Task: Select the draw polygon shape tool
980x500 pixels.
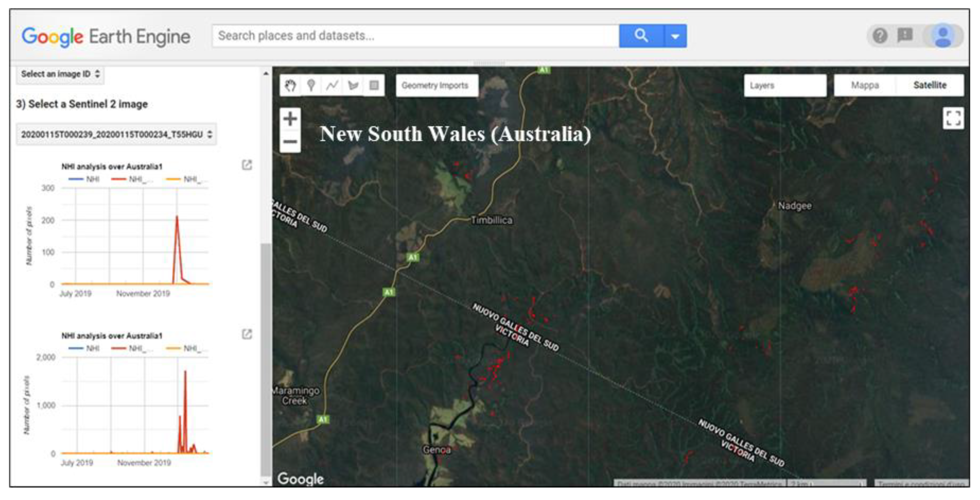Action: point(353,85)
